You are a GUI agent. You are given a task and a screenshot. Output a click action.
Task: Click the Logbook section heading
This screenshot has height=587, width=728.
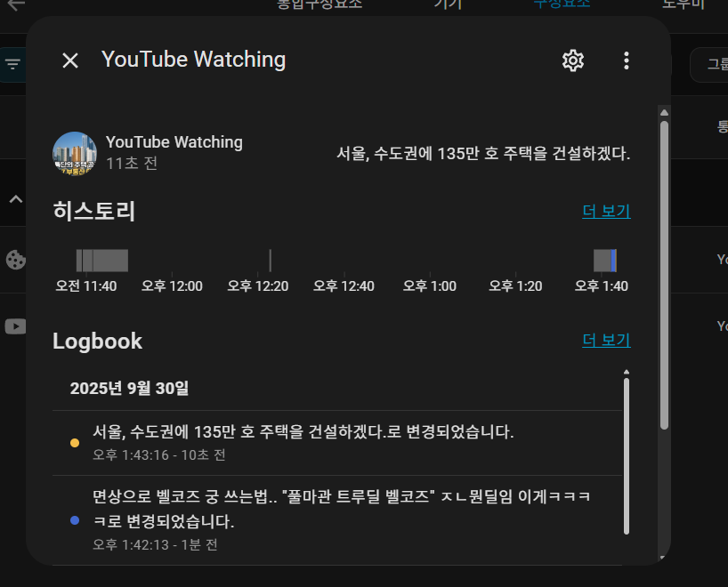98,341
